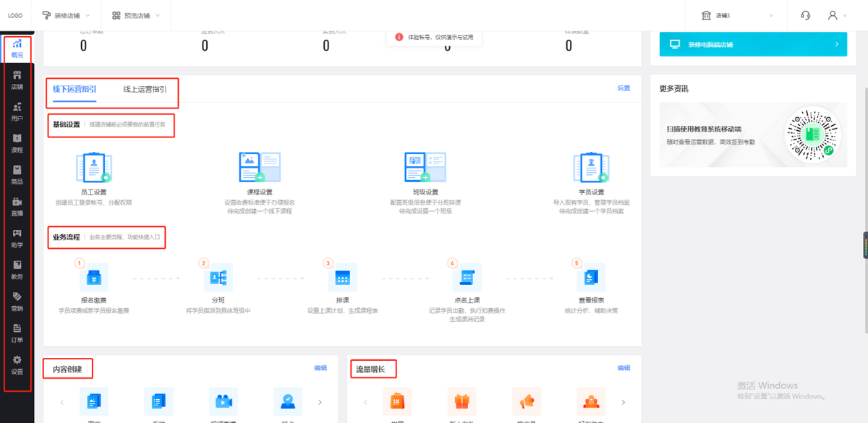Click the orange 拼团 group-buy bag icon

pyautogui.click(x=397, y=401)
